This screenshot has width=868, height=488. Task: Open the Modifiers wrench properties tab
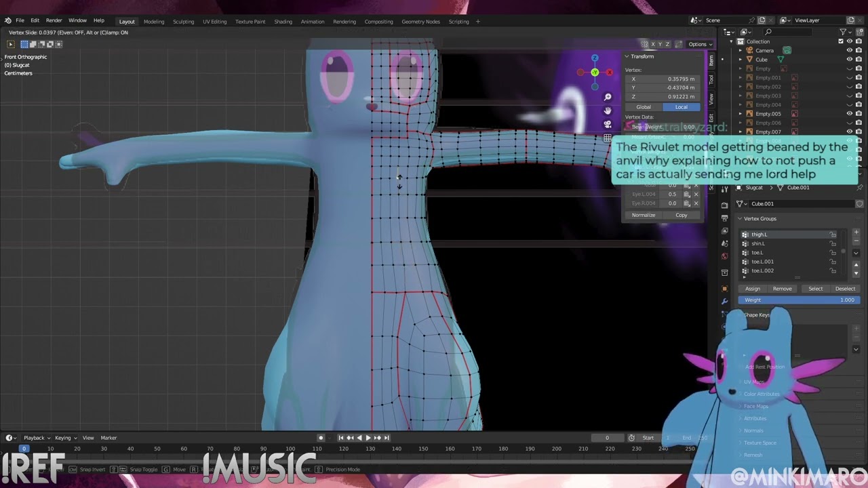(724, 301)
